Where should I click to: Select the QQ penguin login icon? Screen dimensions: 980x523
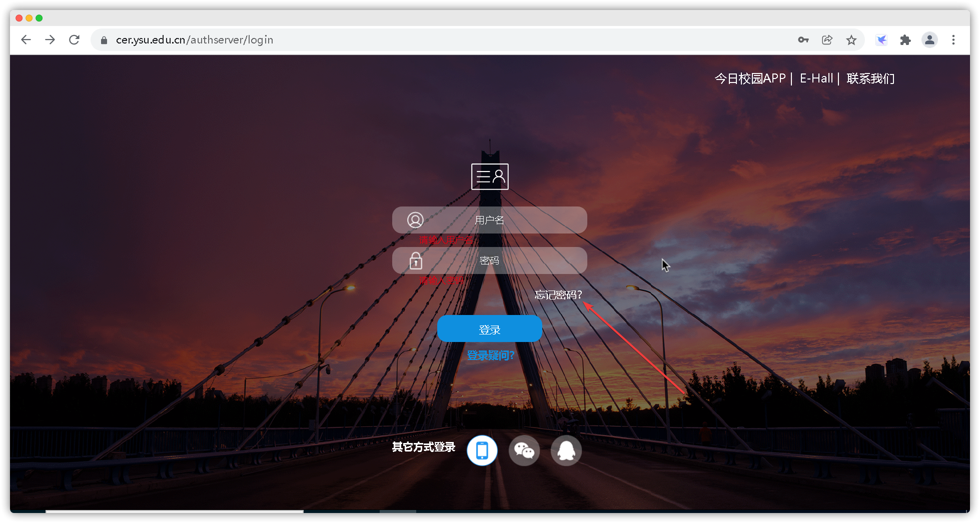tap(566, 450)
